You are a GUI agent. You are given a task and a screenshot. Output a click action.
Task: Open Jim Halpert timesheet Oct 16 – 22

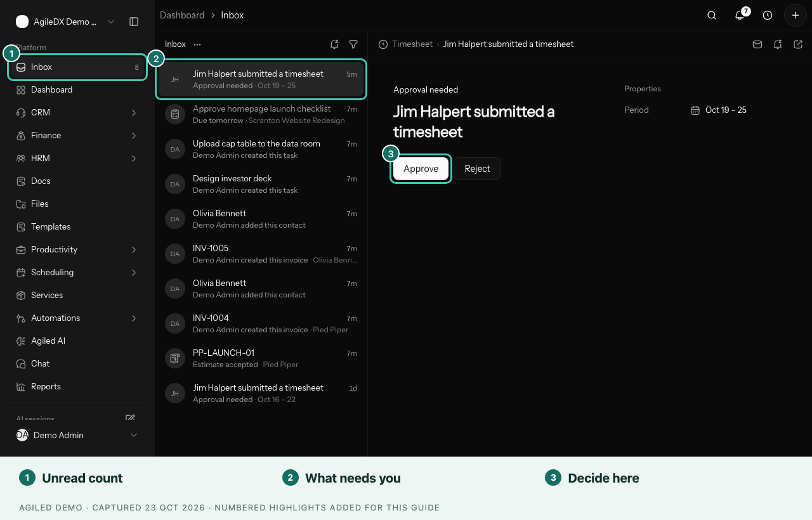pyautogui.click(x=261, y=393)
